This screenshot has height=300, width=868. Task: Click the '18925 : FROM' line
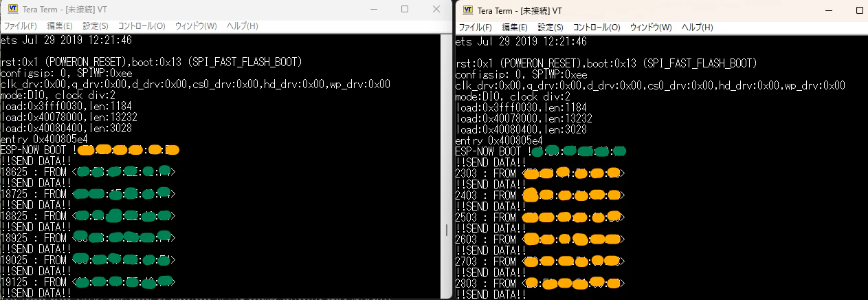88,238
